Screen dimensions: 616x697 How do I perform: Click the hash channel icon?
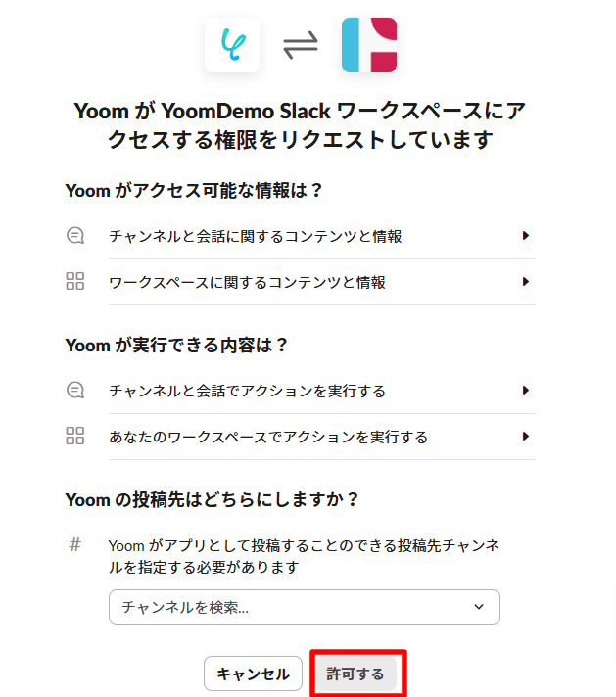tap(75, 545)
